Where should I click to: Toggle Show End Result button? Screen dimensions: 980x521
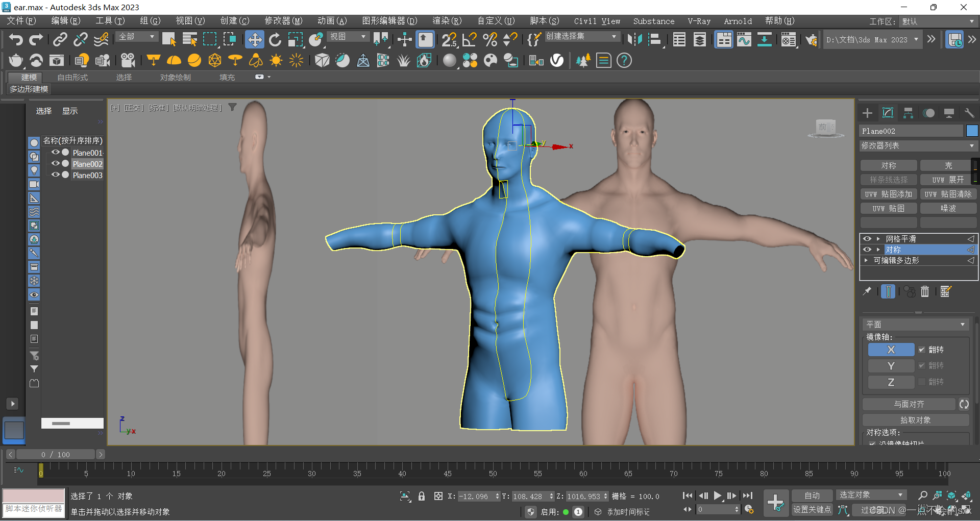click(888, 291)
